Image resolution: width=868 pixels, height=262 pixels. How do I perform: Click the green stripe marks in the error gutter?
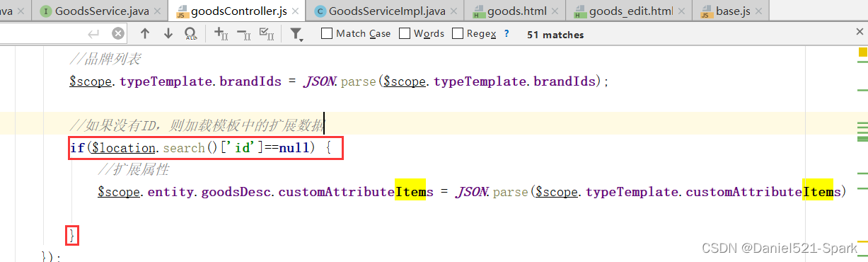[862, 132]
